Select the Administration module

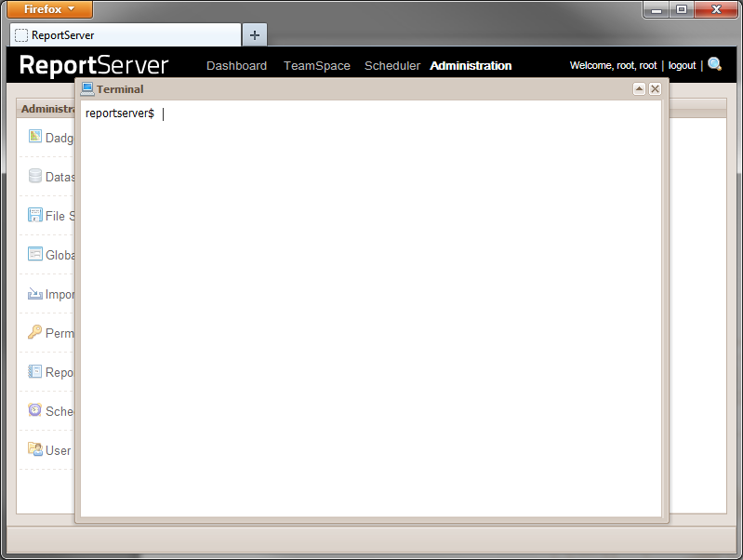pos(471,66)
